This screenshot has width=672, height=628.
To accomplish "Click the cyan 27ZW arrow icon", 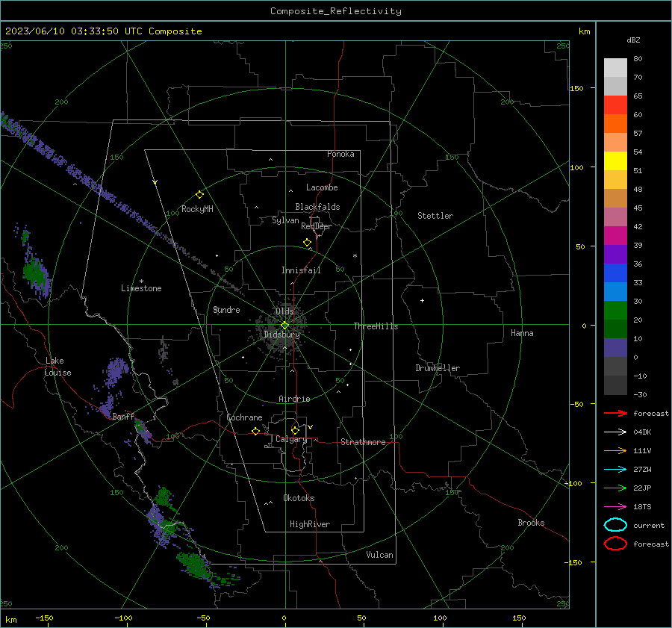I will pyautogui.click(x=615, y=470).
